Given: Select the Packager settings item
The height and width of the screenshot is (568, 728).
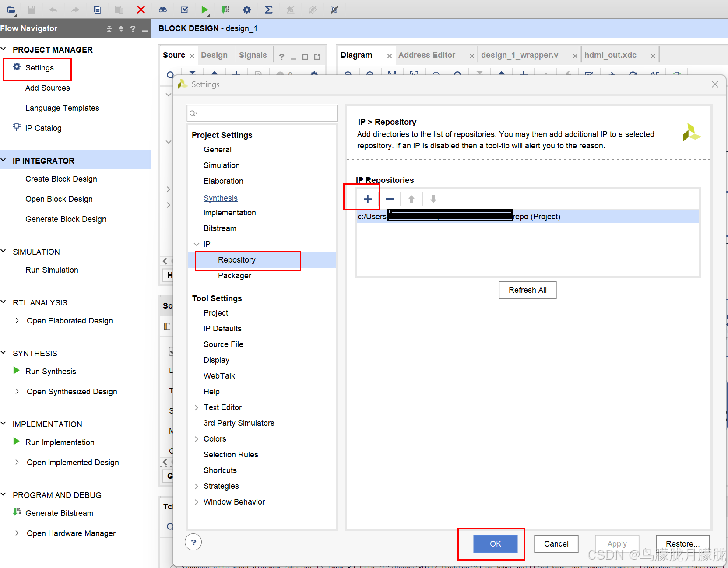Looking at the screenshot, I should (x=235, y=276).
